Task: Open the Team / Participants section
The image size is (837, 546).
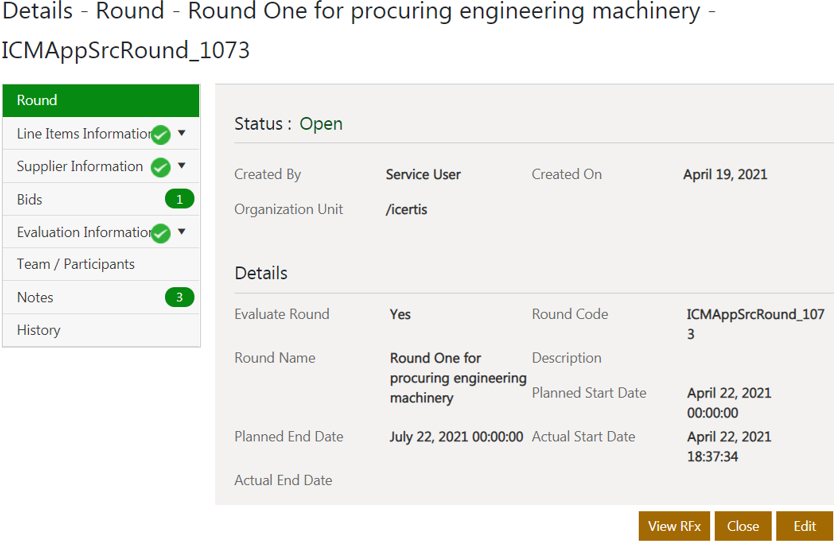Action: click(x=76, y=264)
